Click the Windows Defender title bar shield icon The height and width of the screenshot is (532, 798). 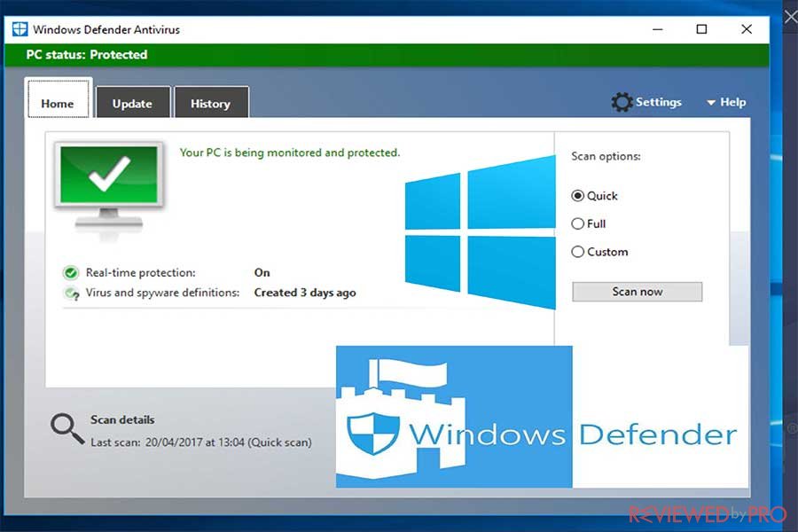click(20, 29)
